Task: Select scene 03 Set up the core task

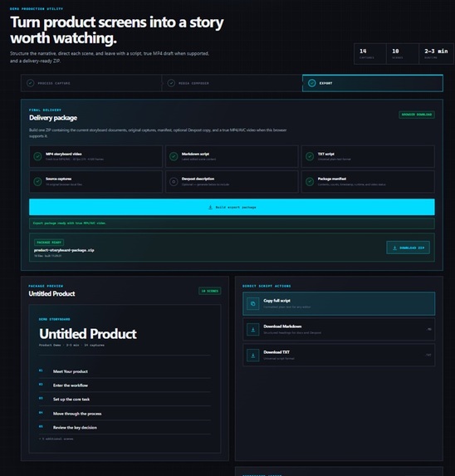Action: pyautogui.click(x=125, y=400)
